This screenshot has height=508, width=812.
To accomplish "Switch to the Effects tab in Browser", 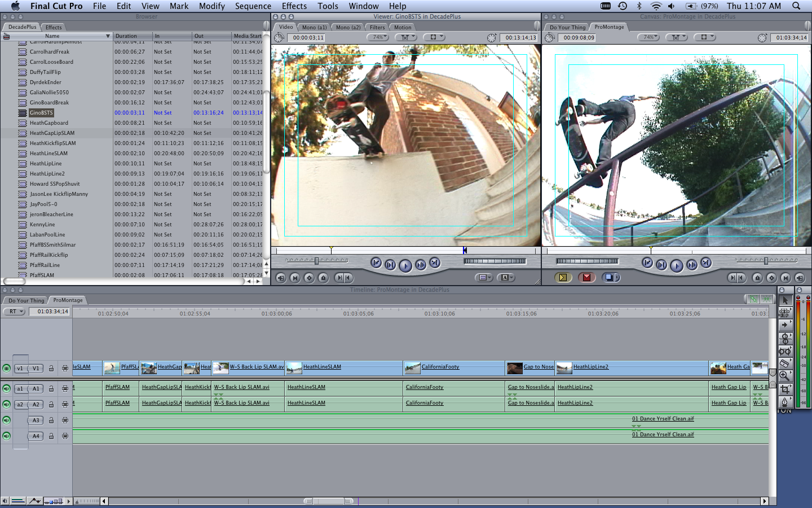I will point(54,27).
